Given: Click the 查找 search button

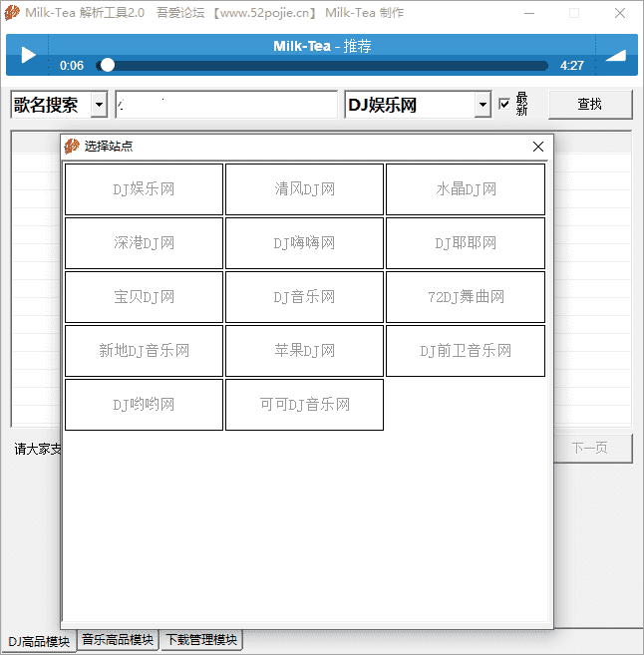Looking at the screenshot, I should point(589,104).
